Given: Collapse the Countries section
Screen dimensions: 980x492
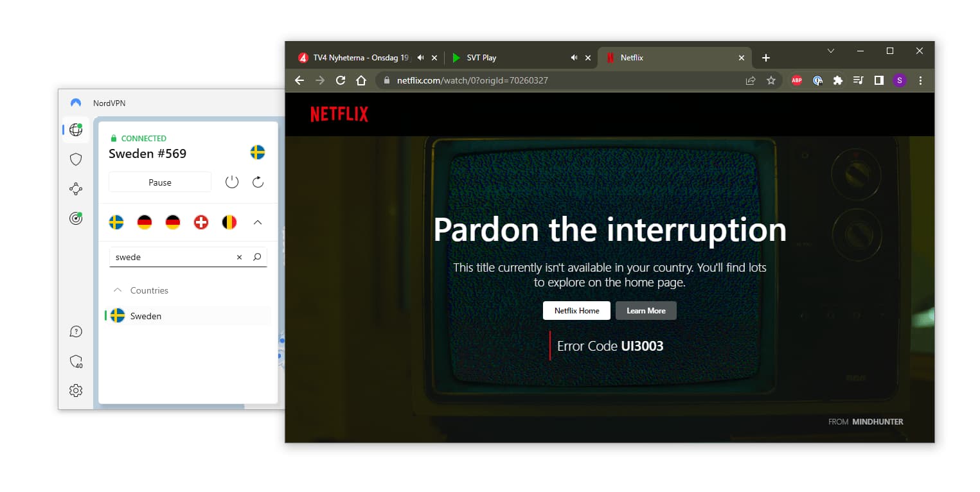Looking at the screenshot, I should 118,290.
